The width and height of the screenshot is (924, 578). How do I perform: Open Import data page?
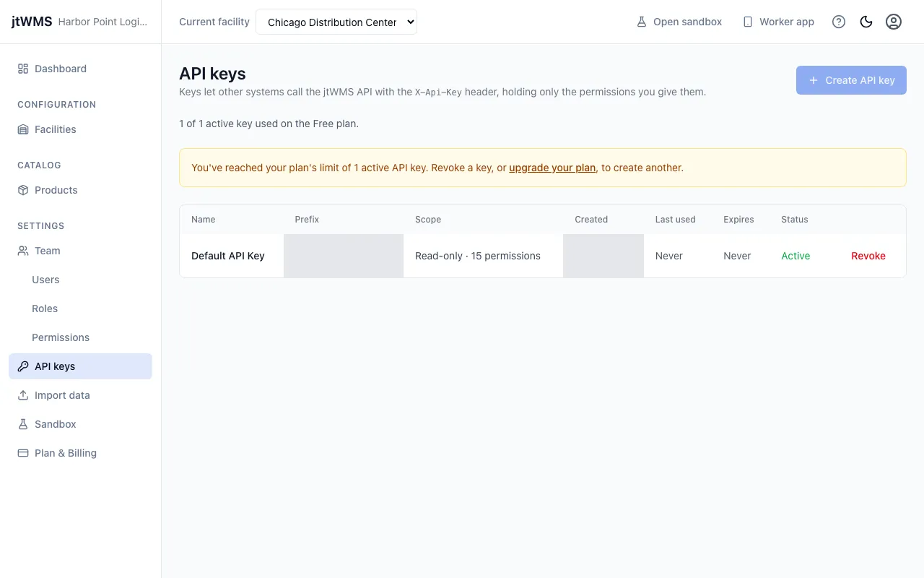81,395
